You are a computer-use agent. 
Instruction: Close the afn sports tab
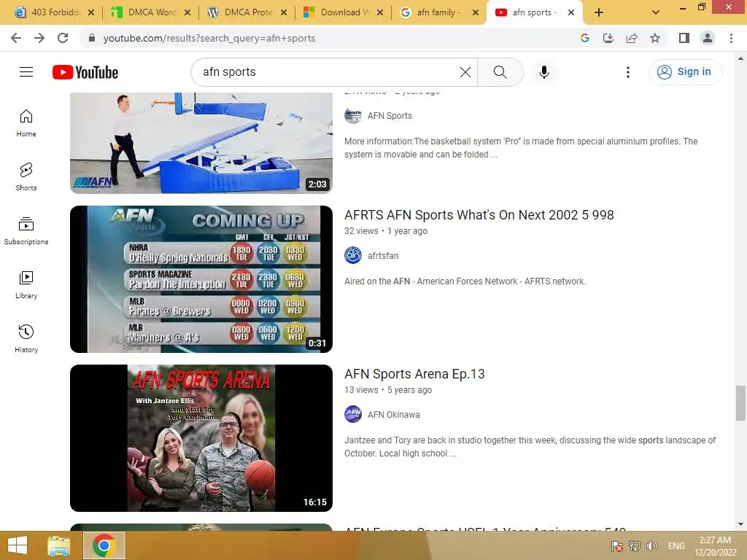(570, 12)
